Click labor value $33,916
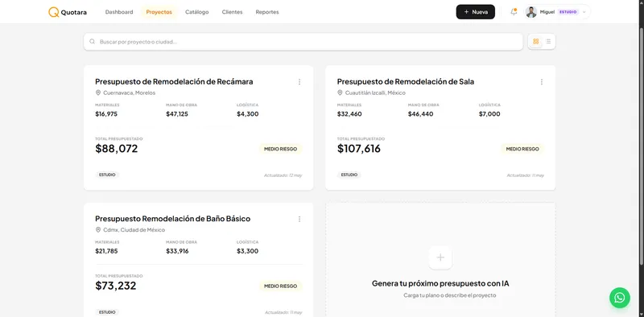 [x=177, y=251]
